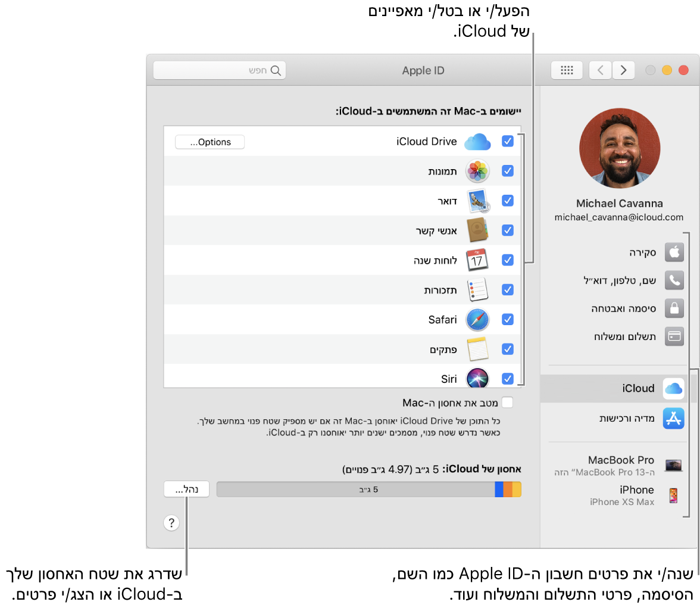This screenshot has width=700, height=608.
Task: Click the Apple logo icon for סקירה
Action: 674,252
